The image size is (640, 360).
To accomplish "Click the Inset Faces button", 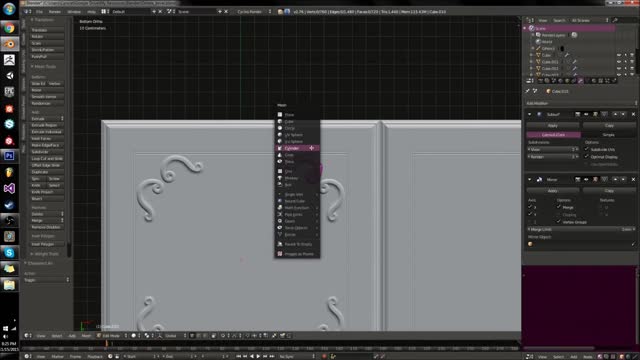I will click(47, 138).
